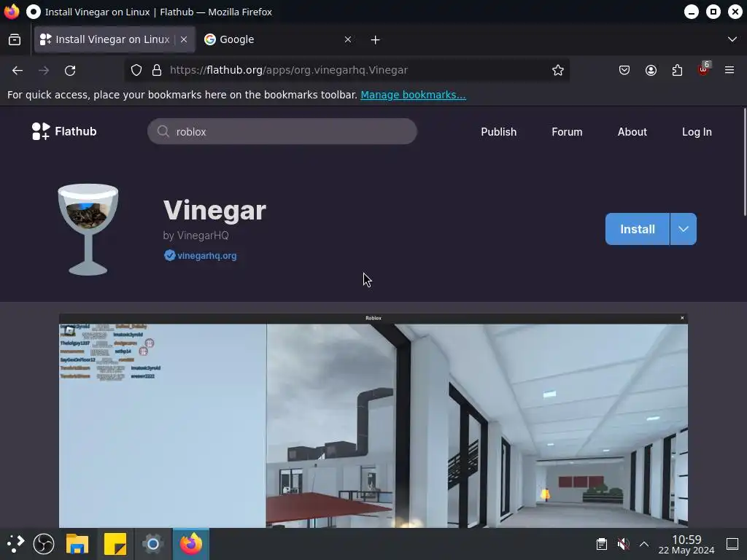Switch to the Google tab
The height and width of the screenshot is (560, 747).
[277, 39]
